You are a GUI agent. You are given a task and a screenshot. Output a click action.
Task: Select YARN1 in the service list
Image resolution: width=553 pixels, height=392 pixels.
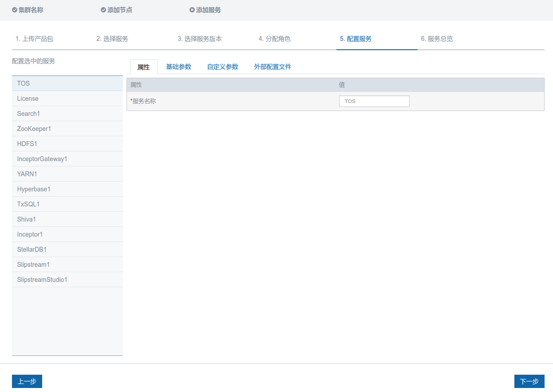67,174
